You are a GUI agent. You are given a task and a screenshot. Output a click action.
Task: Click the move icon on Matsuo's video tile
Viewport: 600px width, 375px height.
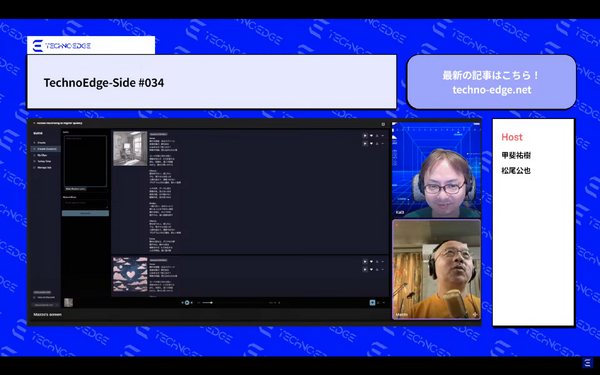point(475,315)
